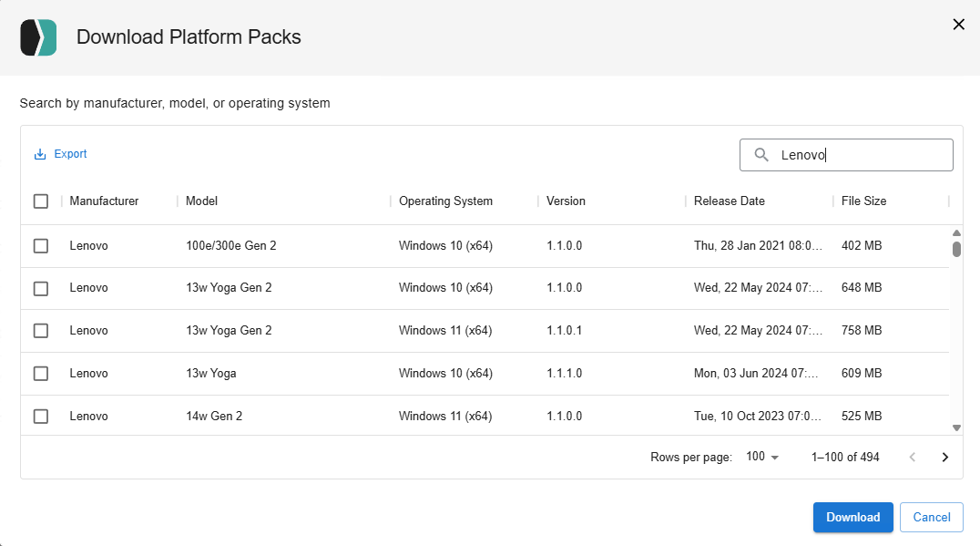Click the vertical scrollbar thumb
980x546 pixels.
pyautogui.click(x=956, y=249)
